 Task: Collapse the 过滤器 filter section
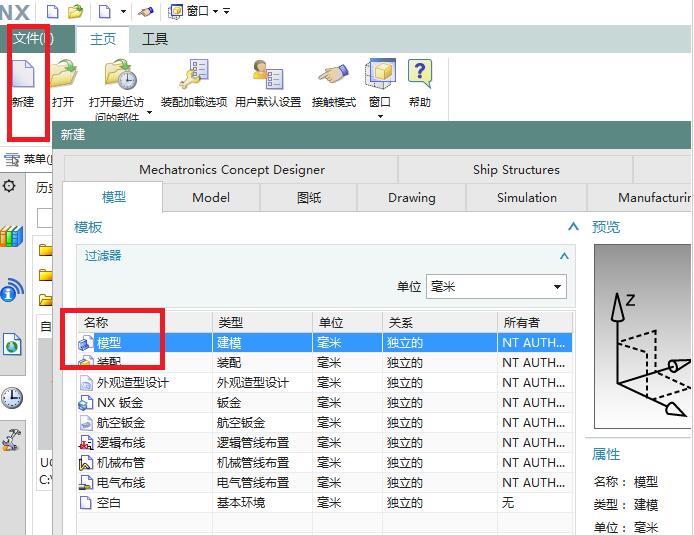[563, 256]
